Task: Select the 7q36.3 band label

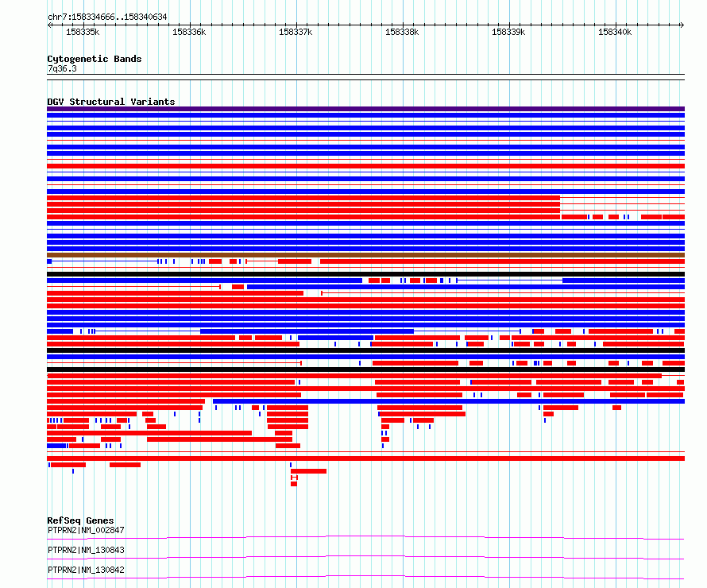Action: click(62, 68)
